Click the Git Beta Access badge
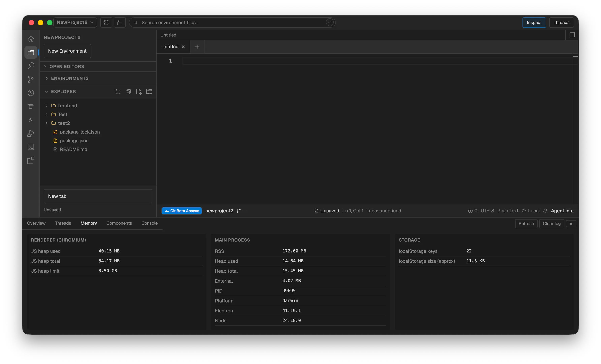The height and width of the screenshot is (364, 601). 182,211
